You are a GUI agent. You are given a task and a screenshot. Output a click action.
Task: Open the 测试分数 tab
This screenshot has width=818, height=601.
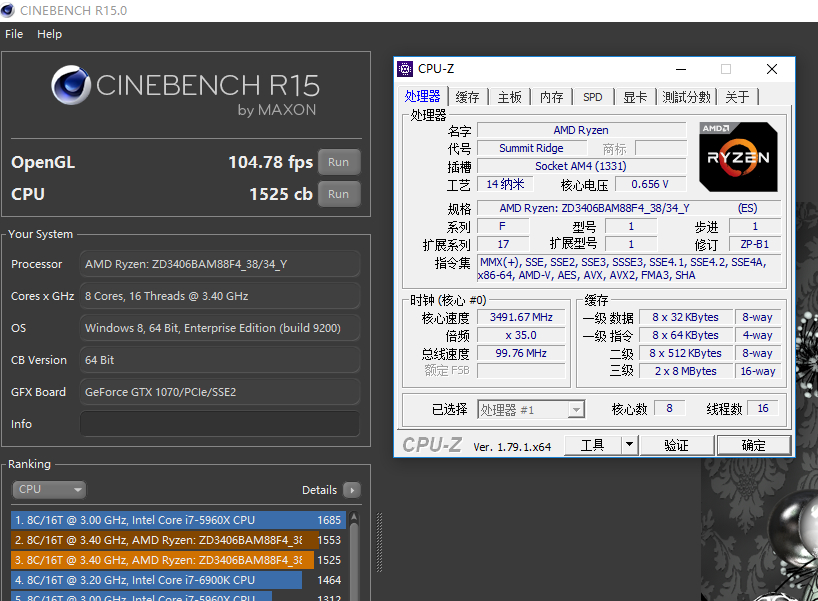tap(686, 97)
